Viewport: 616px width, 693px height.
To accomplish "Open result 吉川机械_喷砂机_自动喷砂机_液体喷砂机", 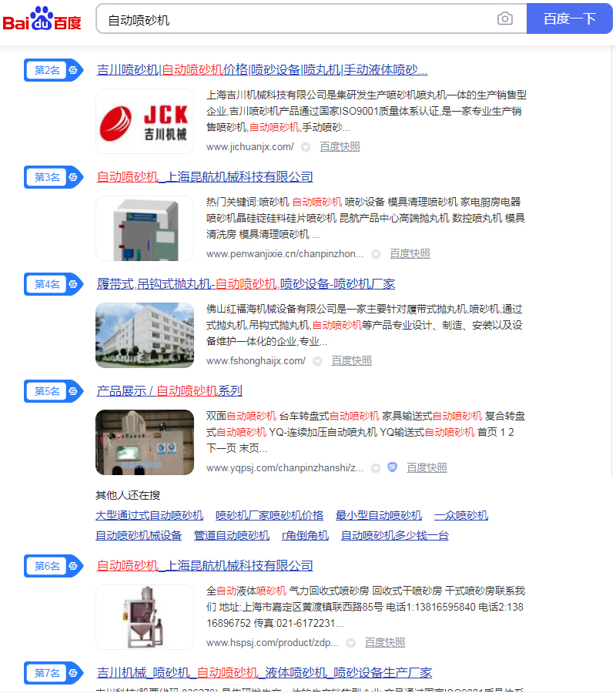I will 264,673.
